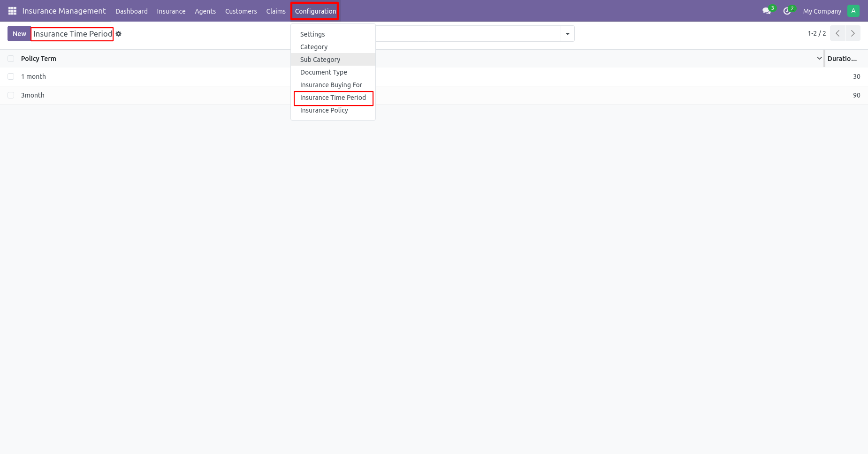Click the New button
This screenshot has height=454, width=868.
tap(19, 34)
